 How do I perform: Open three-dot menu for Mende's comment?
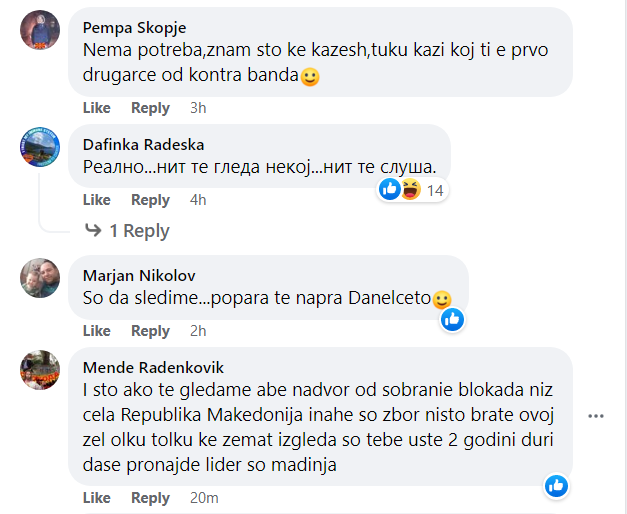click(596, 415)
